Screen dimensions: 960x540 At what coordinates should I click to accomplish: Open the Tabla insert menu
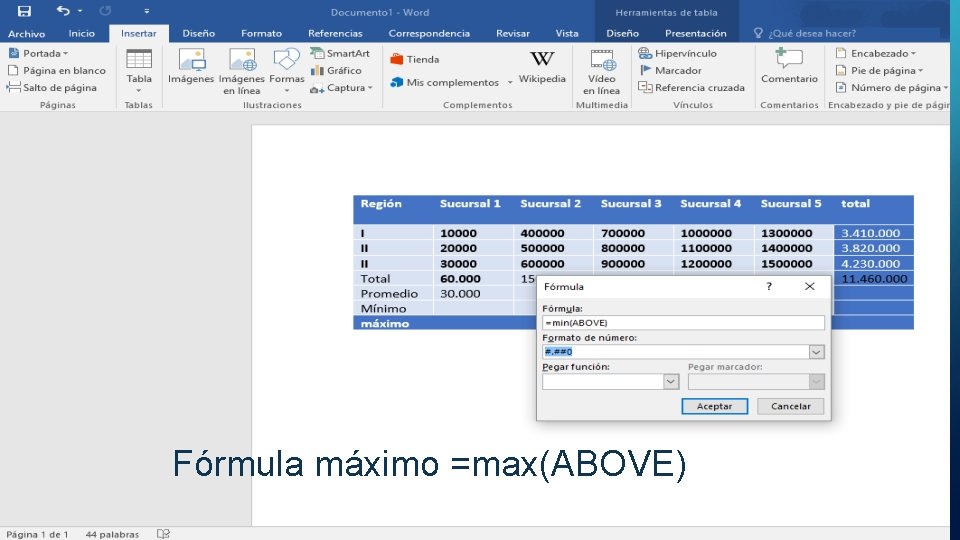tap(139, 70)
